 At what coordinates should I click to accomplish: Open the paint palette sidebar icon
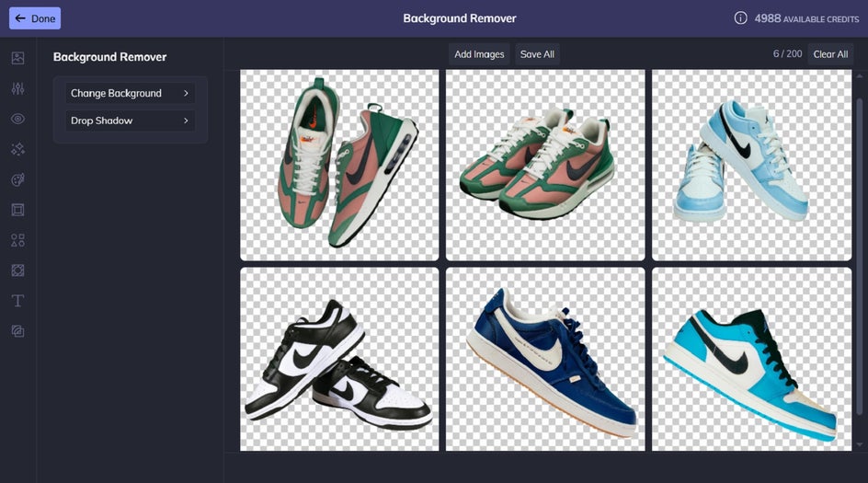tap(17, 179)
